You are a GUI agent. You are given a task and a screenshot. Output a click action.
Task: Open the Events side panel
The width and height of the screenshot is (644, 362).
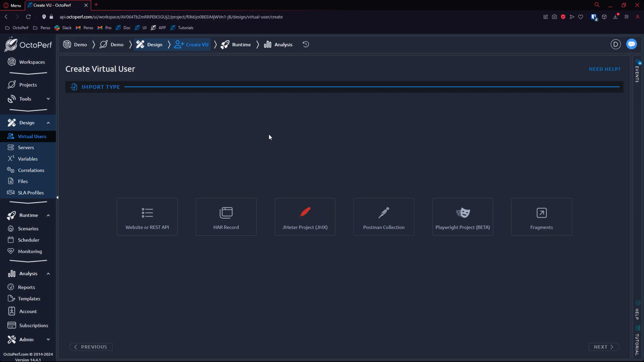click(x=637, y=71)
